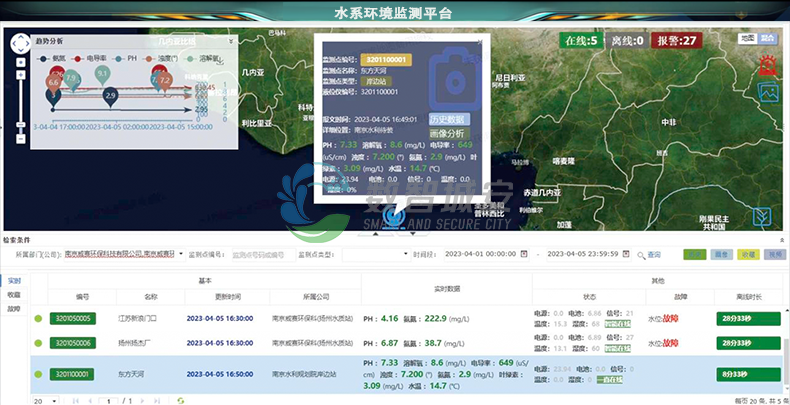Click the image gallery icon on map
The width and height of the screenshot is (790, 405).
(x=767, y=92)
